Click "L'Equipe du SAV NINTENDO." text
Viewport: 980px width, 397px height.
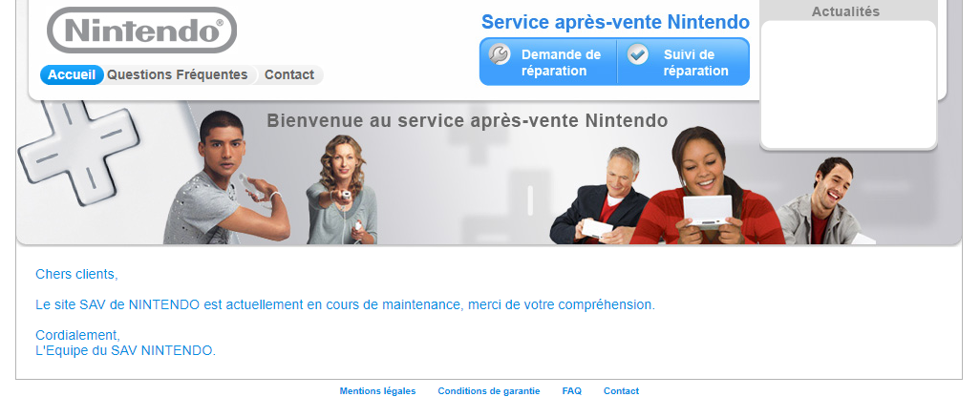(126, 350)
